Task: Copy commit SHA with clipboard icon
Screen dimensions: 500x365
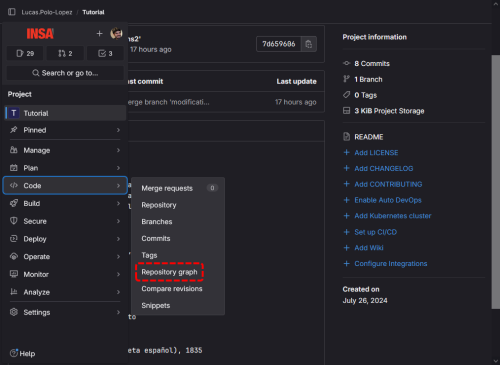Action: (x=309, y=44)
